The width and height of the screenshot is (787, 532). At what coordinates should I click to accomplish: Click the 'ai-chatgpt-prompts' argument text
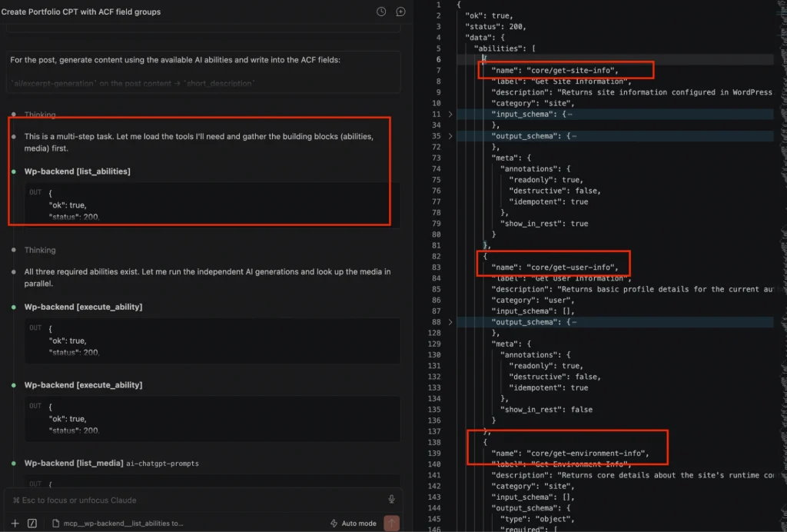click(x=163, y=464)
